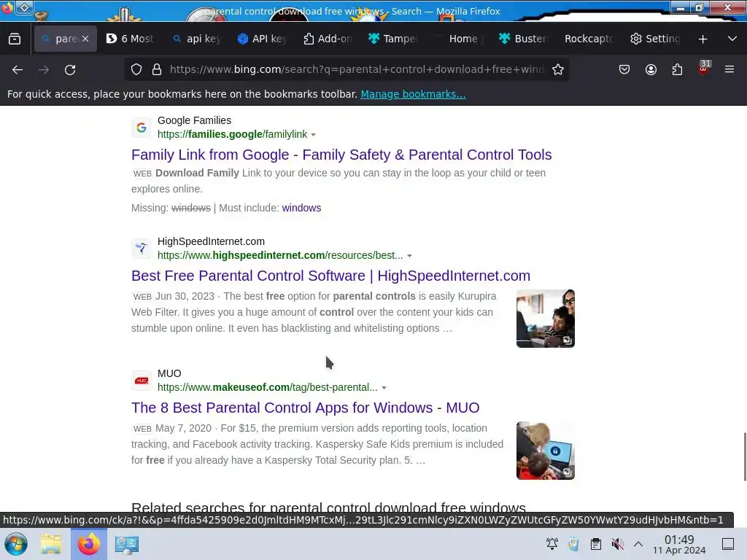Screen dimensions: 747x560
Task: Open the clock showing 01:49
Action: 679,544
